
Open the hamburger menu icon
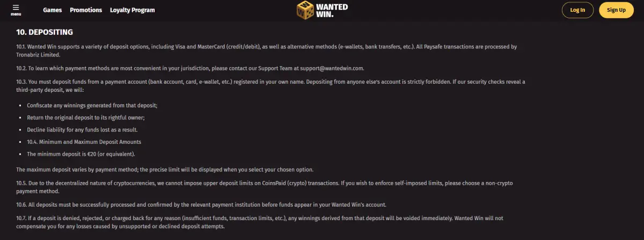click(x=16, y=10)
